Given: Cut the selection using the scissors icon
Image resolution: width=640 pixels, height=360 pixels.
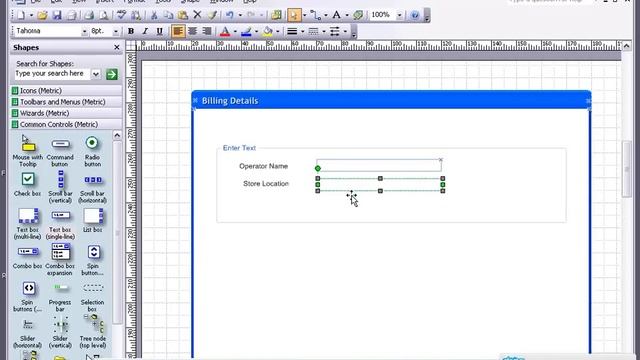Looking at the screenshot, I should (x=154, y=16).
